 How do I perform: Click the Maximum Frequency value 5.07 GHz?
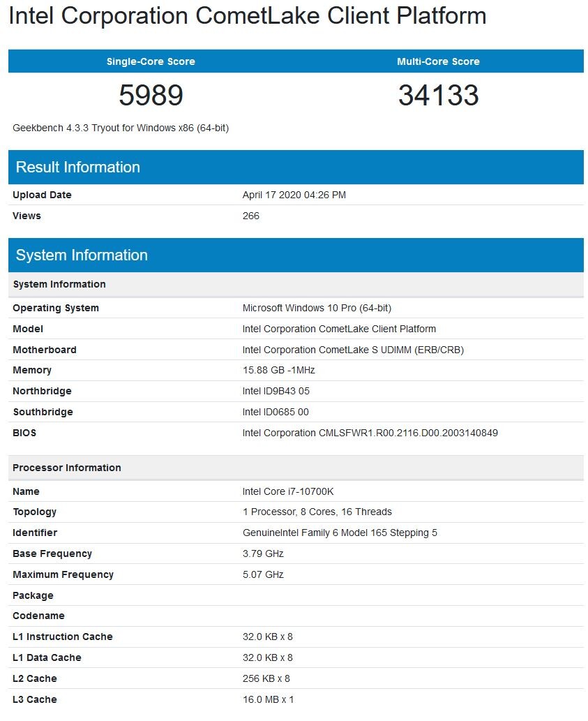coord(263,574)
